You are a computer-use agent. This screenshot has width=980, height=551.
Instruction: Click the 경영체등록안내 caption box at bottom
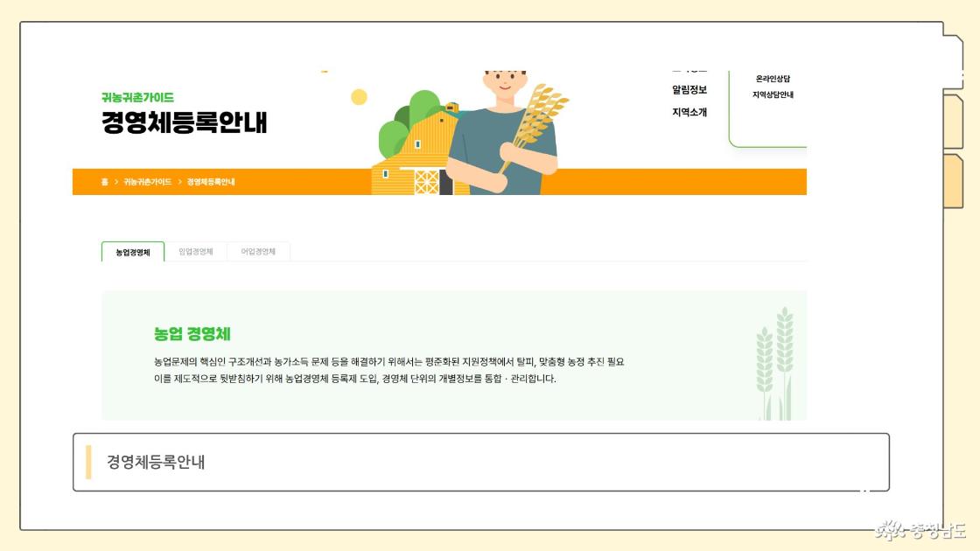[x=481, y=463]
